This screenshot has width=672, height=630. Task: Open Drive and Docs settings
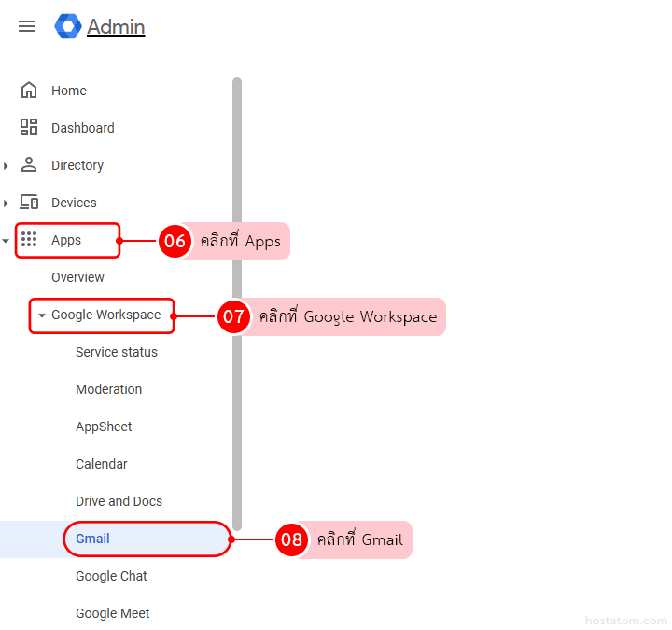click(119, 501)
